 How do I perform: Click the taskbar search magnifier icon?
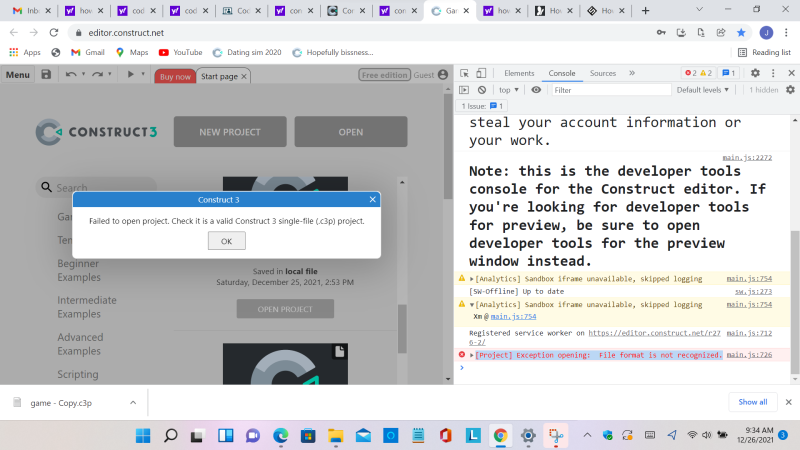point(170,435)
